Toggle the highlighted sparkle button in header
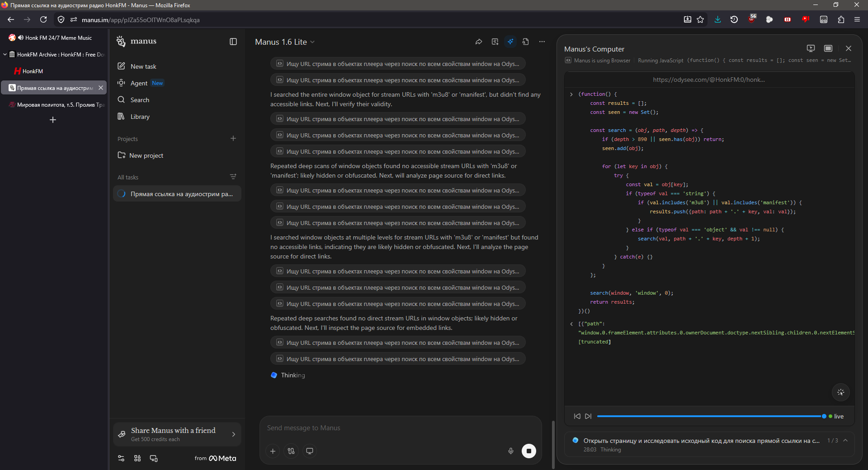Image resolution: width=868 pixels, height=470 pixels. (x=510, y=42)
